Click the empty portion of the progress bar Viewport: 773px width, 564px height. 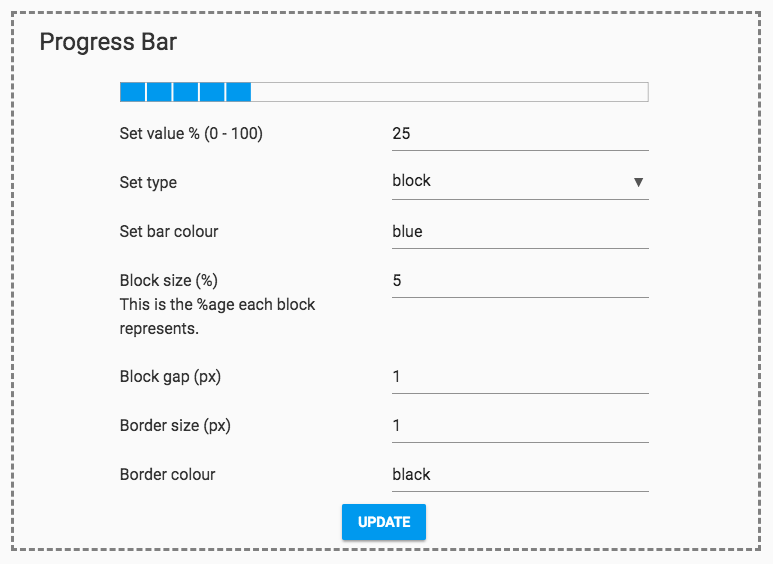[448, 92]
